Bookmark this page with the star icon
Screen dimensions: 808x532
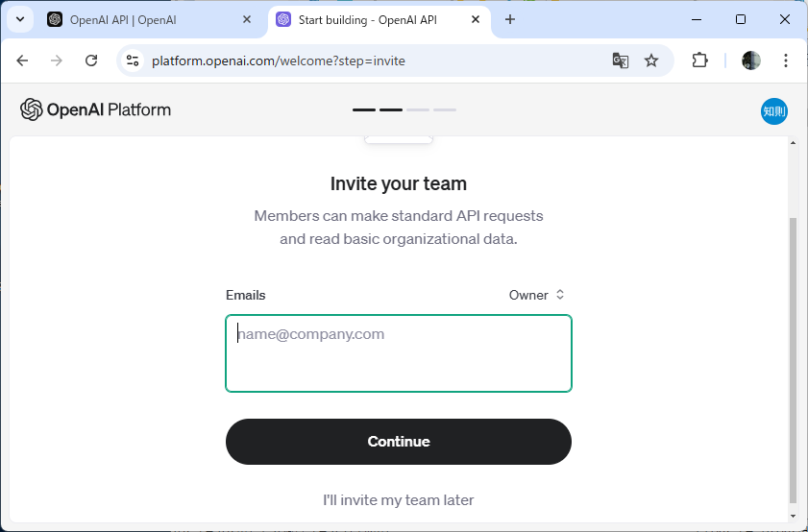[x=651, y=60]
